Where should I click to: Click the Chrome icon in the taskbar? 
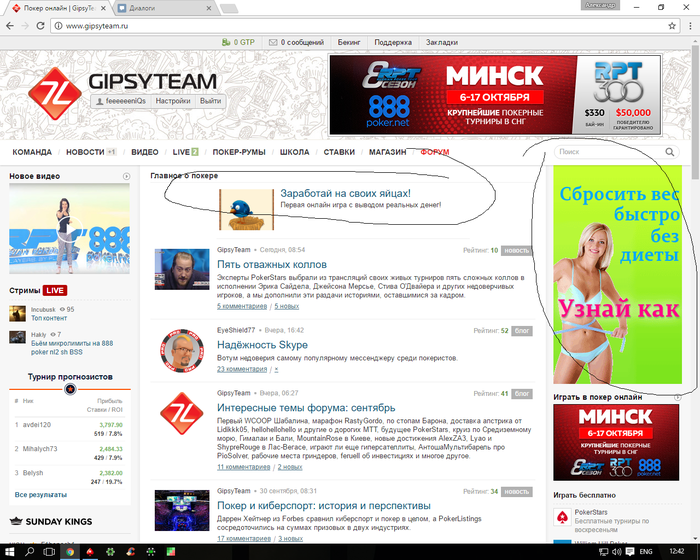point(70,552)
